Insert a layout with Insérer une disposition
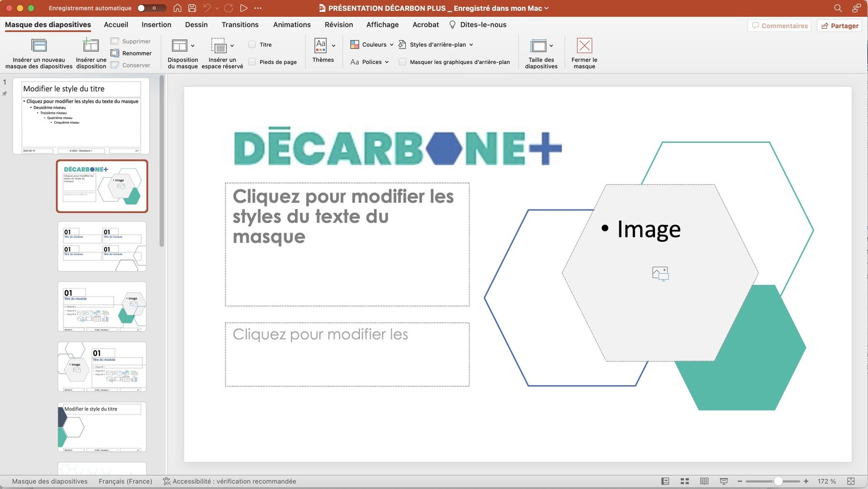The width and height of the screenshot is (868, 489). tap(91, 54)
